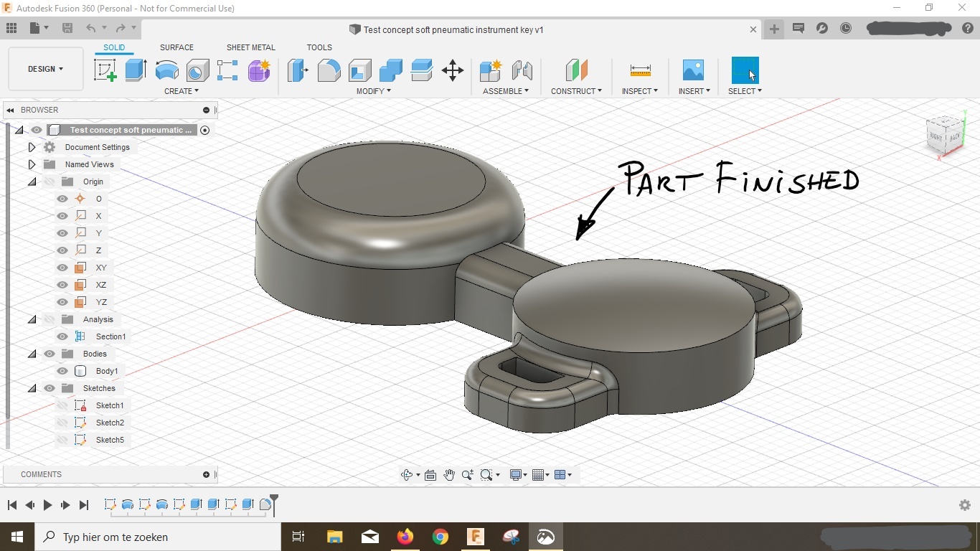Expand the COMMENTS panel
The height and width of the screenshot is (551, 980).
click(x=206, y=474)
